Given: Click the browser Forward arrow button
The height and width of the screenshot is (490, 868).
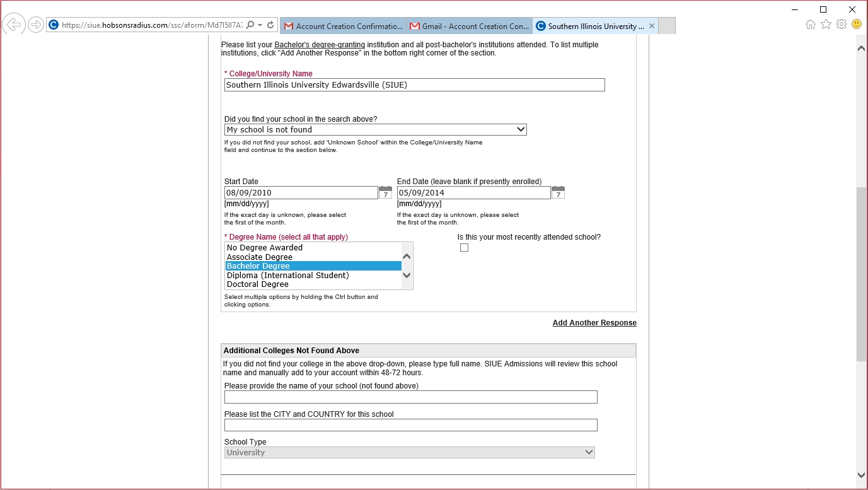Looking at the screenshot, I should [x=36, y=25].
